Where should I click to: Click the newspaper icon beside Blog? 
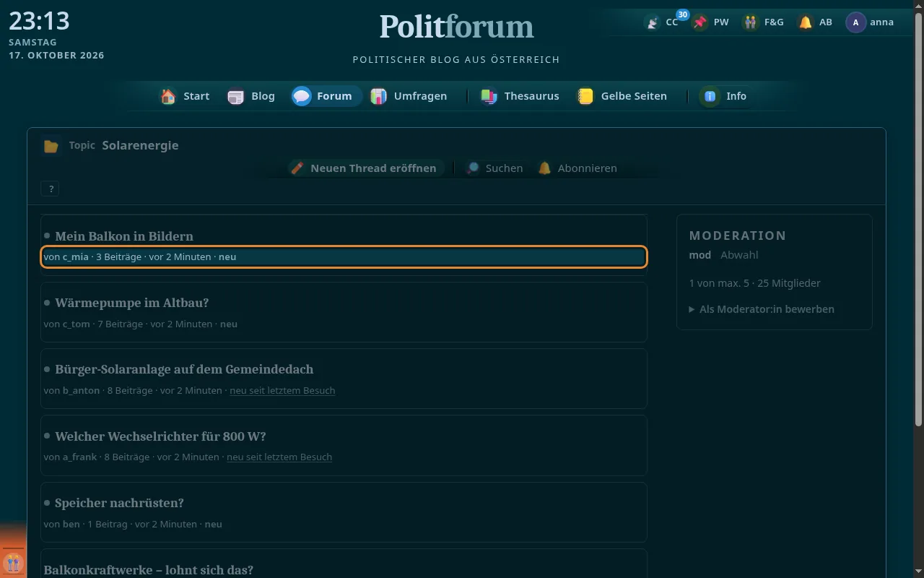tap(236, 96)
